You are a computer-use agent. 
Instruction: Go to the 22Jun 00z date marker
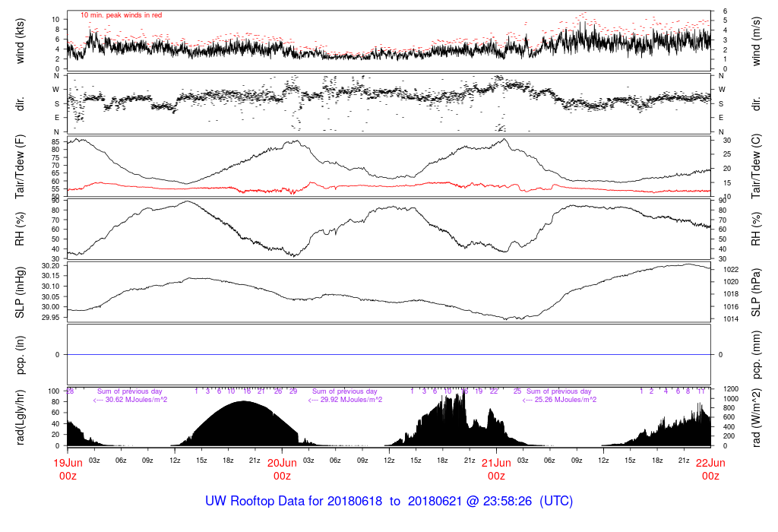(x=710, y=468)
